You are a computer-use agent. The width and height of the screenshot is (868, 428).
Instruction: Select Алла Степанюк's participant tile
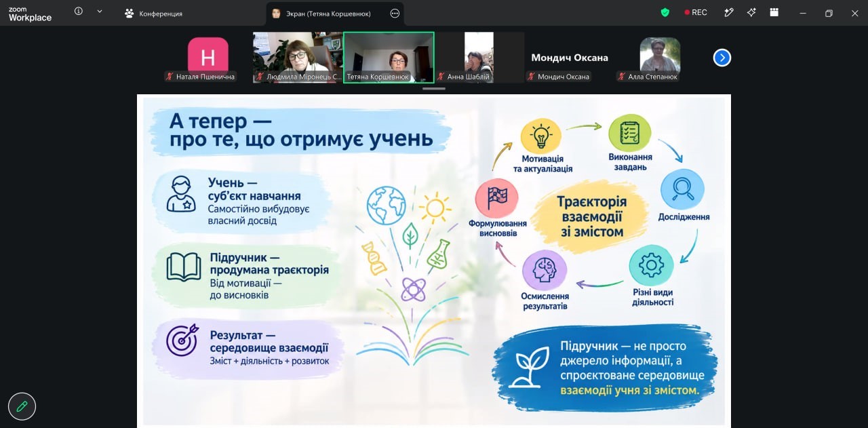[660, 57]
